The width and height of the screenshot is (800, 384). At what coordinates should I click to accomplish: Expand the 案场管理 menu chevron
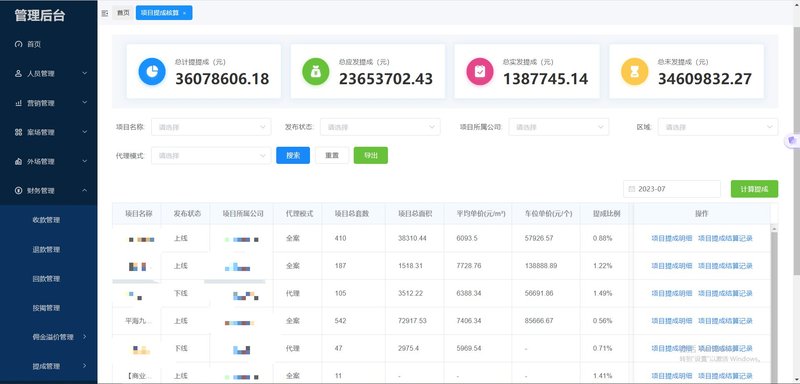point(85,132)
